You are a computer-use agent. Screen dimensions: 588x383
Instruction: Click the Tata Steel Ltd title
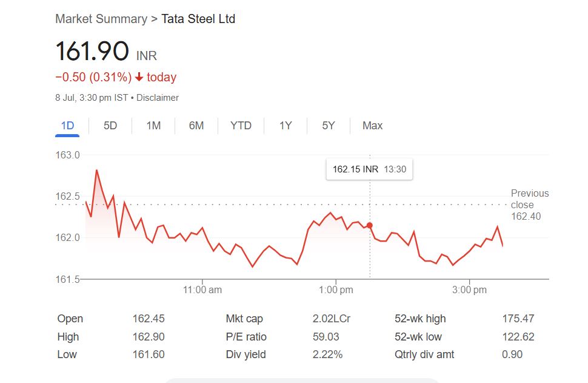198,19
